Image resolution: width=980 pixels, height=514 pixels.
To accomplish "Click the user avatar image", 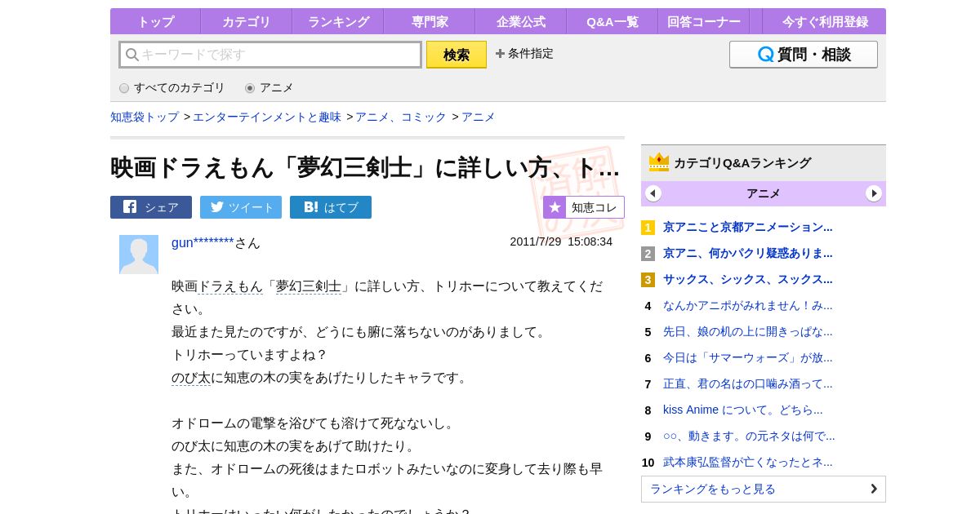I will coord(139,255).
